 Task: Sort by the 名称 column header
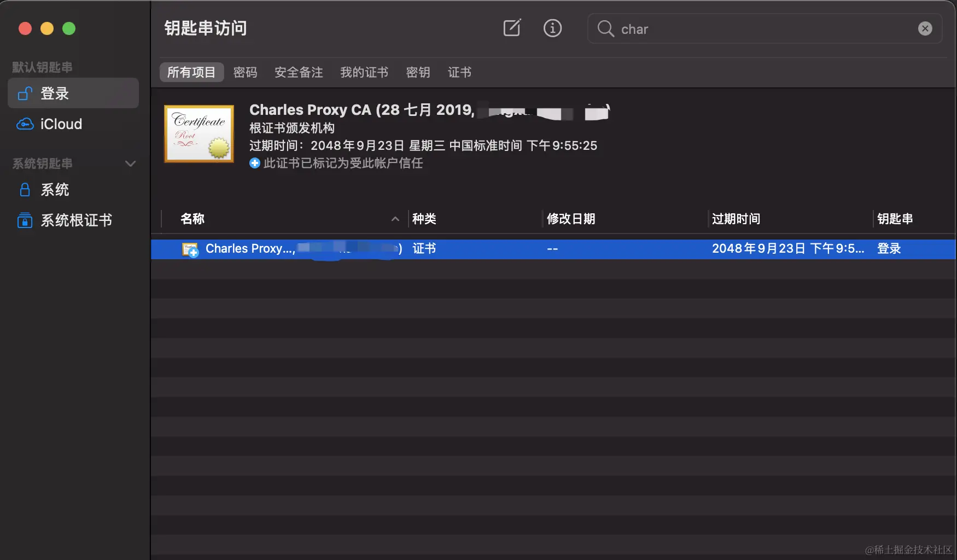click(x=192, y=219)
